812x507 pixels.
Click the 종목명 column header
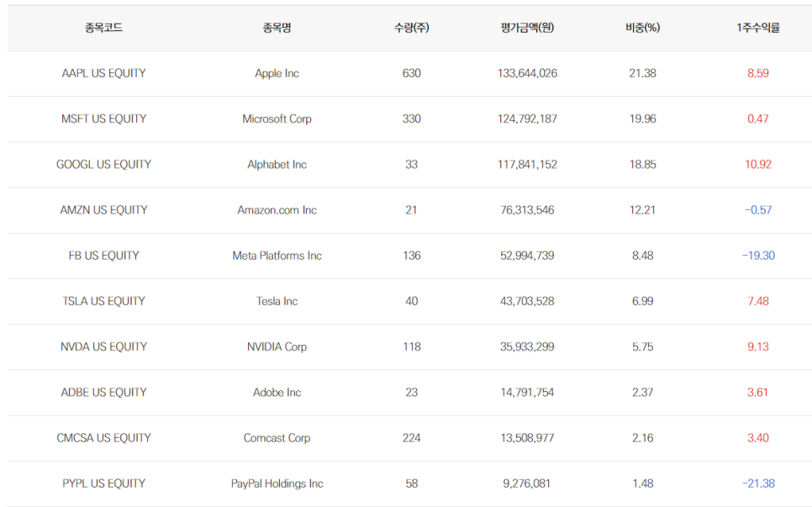pos(277,28)
